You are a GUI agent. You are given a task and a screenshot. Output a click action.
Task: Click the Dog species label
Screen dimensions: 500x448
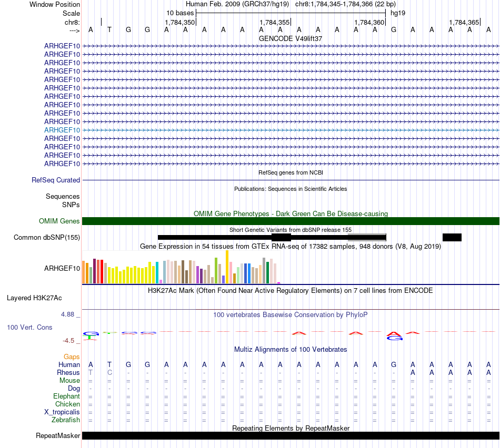(x=74, y=389)
